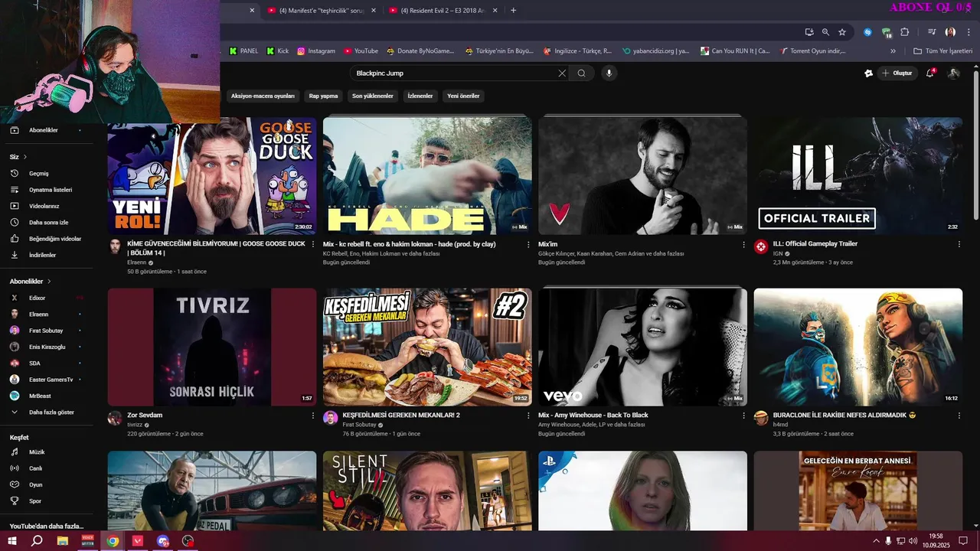Open Can You RUN It bookmark

(735, 51)
